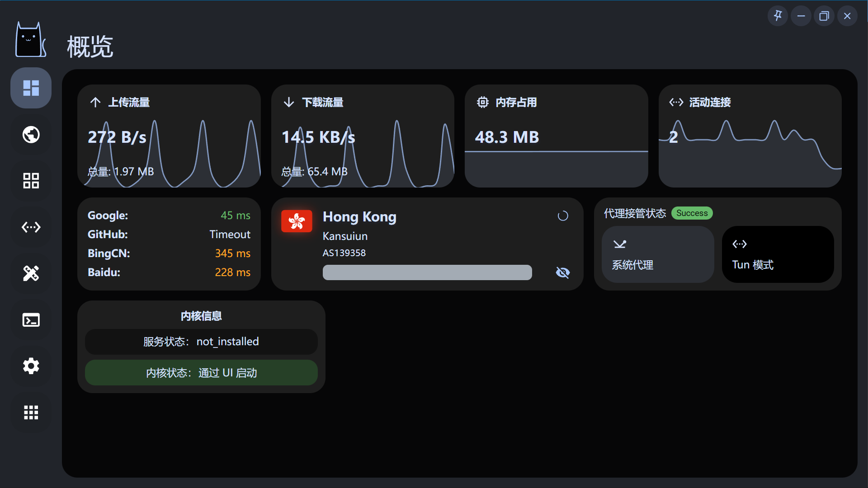Click 服务状态 not_installed row
The image size is (868, 488).
201,342
